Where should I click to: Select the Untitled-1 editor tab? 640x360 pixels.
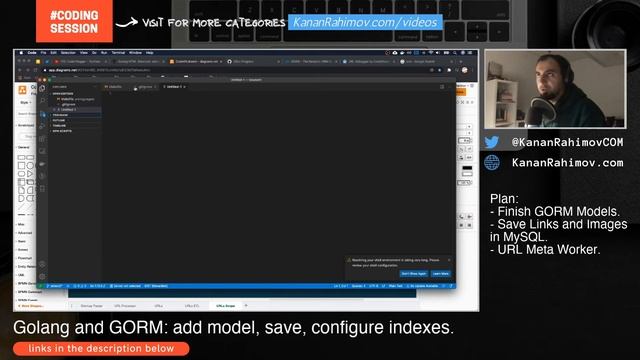coord(174,87)
